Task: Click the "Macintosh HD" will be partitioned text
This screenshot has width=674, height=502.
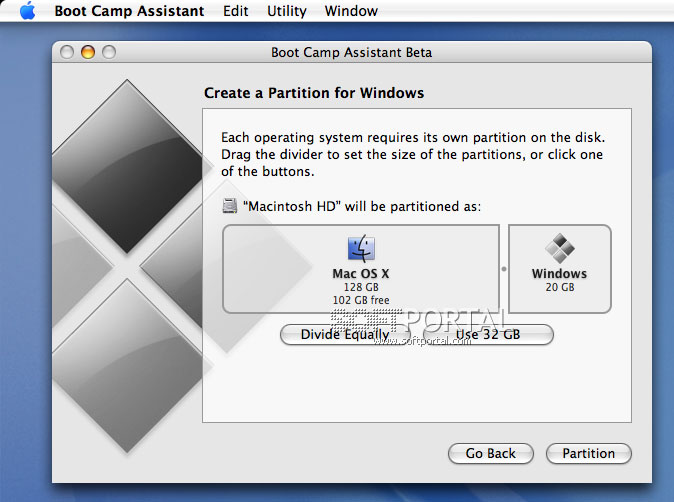Action: (362, 206)
